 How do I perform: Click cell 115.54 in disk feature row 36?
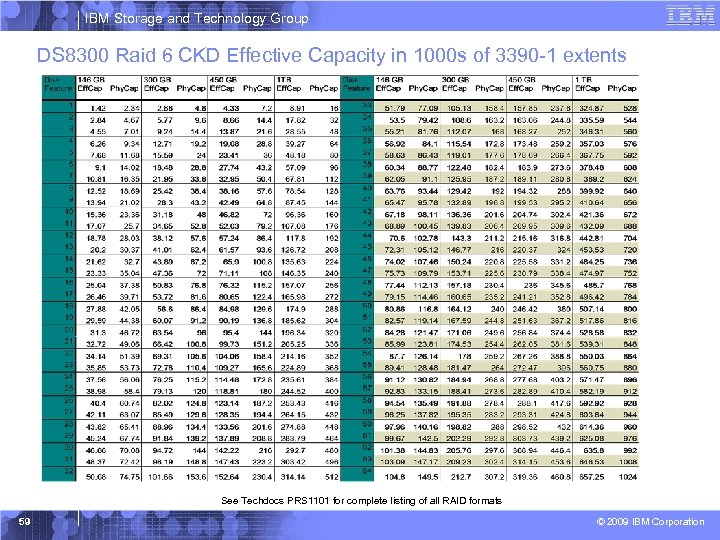(459, 144)
